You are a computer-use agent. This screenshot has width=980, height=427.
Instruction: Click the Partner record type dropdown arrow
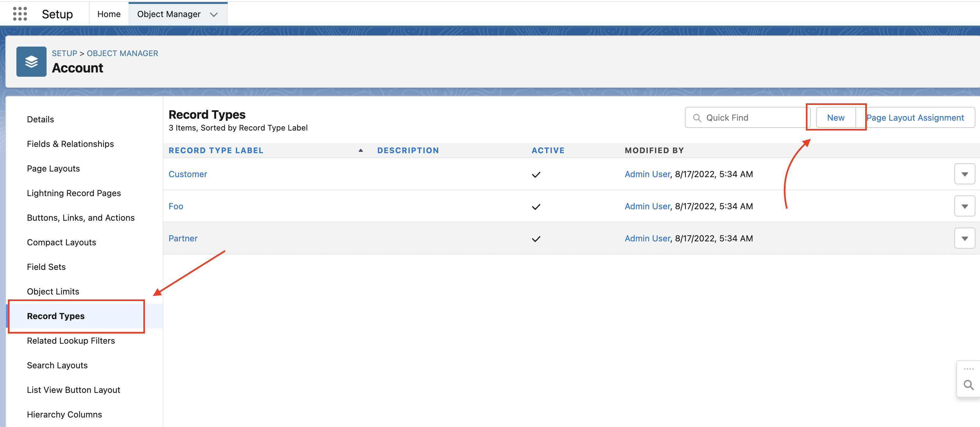[x=965, y=238]
